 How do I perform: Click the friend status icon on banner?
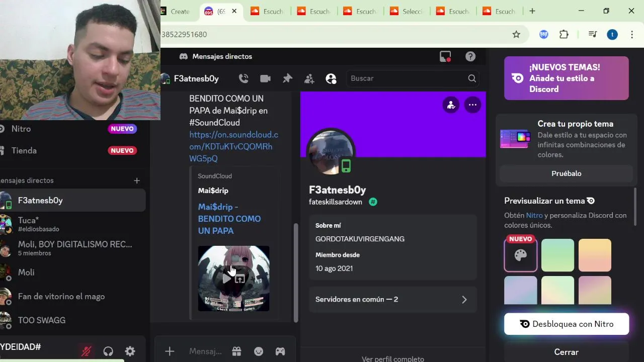[x=451, y=105]
